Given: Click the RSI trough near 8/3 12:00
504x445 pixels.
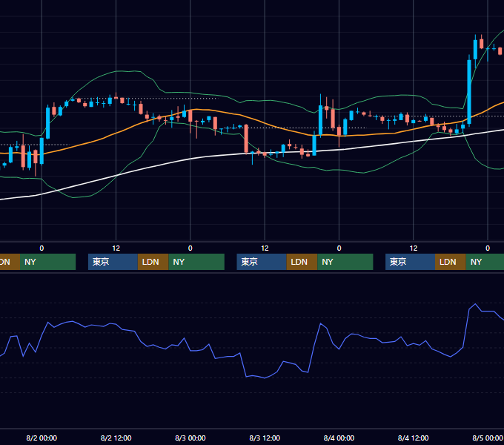Looking at the screenshot, I should coord(265,378).
